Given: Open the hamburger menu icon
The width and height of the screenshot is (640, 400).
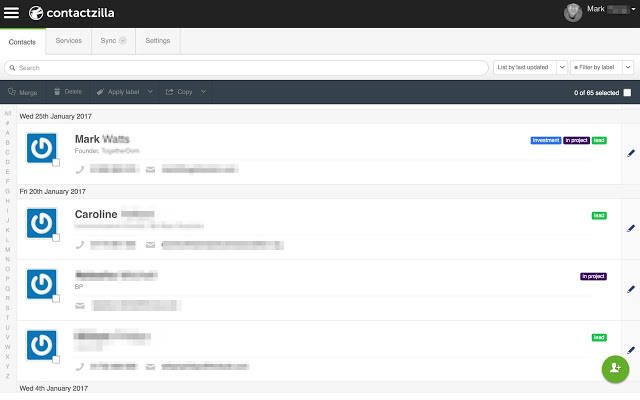Looking at the screenshot, I should tap(11, 13).
